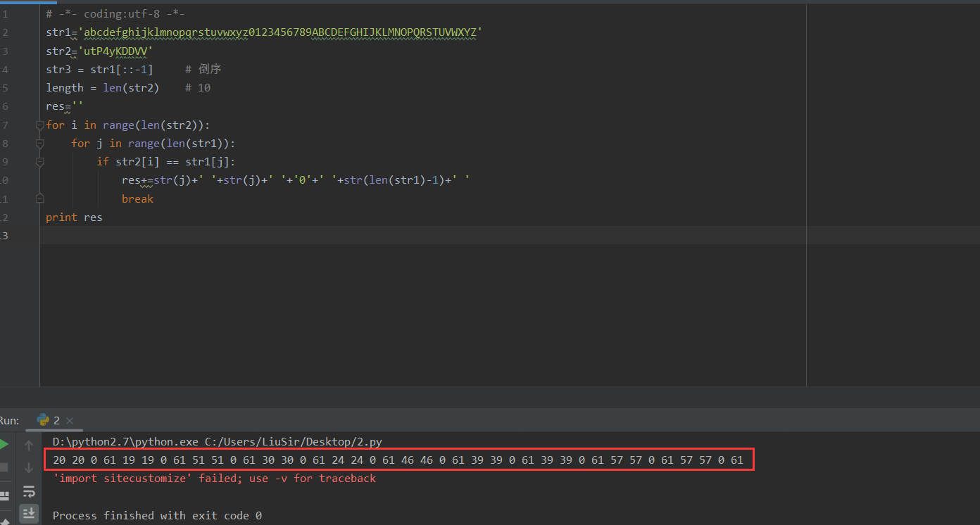Toggle scroll to end of console output
The image size is (980, 525).
[29, 513]
